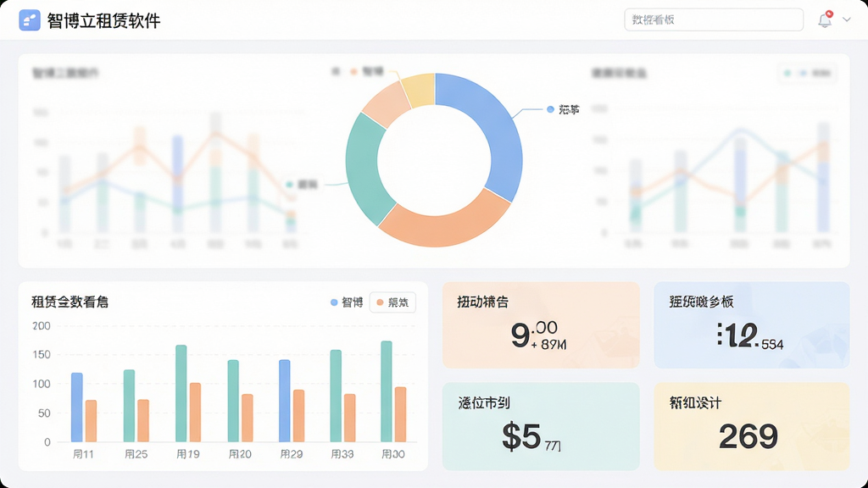
Task: Click the teal bar above the 19 label
Action: pos(181,393)
